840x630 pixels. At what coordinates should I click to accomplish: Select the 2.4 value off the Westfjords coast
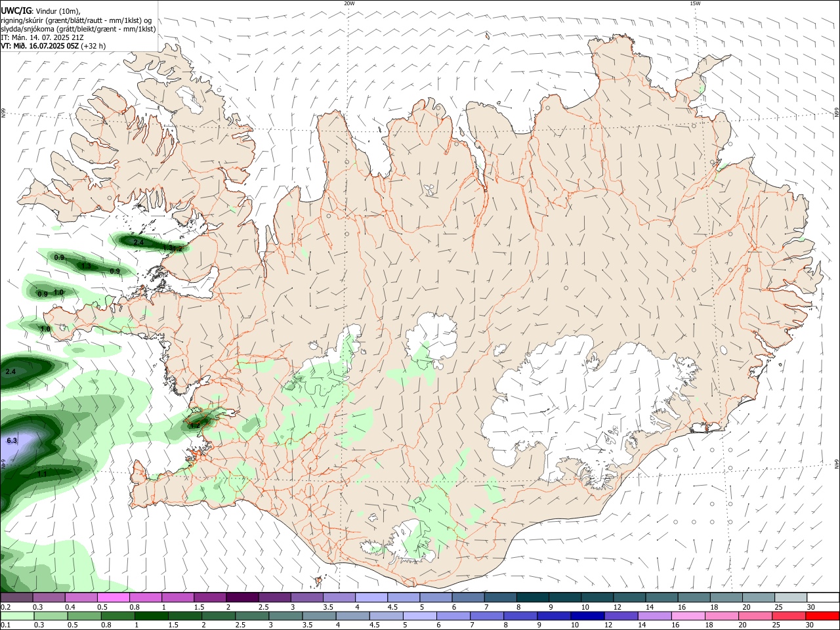(138, 243)
